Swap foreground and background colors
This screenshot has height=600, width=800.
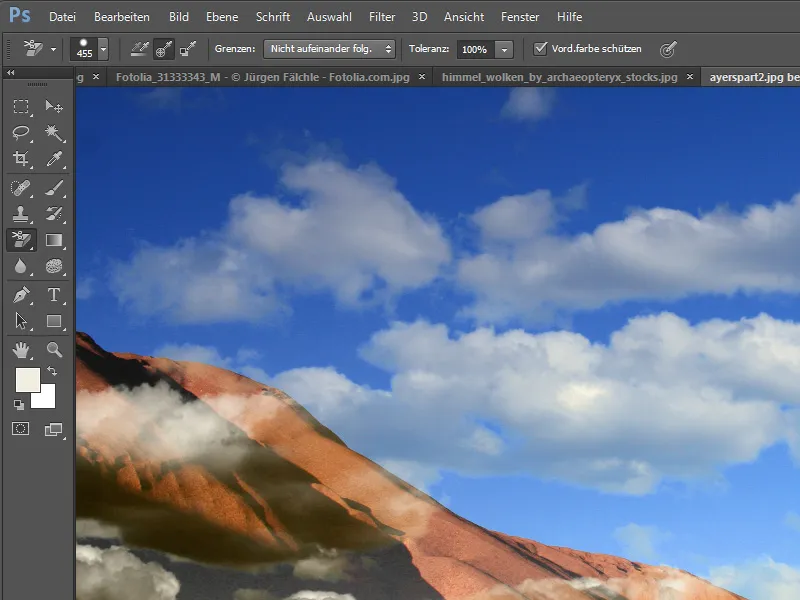tap(52, 371)
